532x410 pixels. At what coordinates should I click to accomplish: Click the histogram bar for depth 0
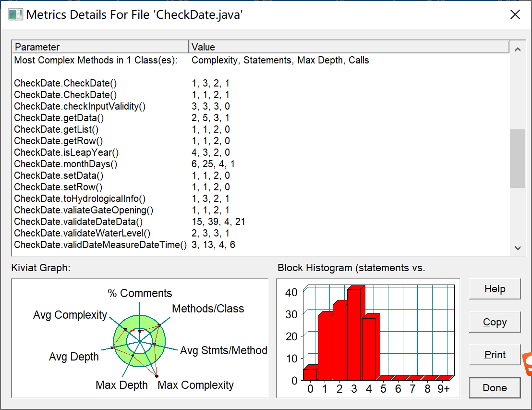tap(310, 375)
